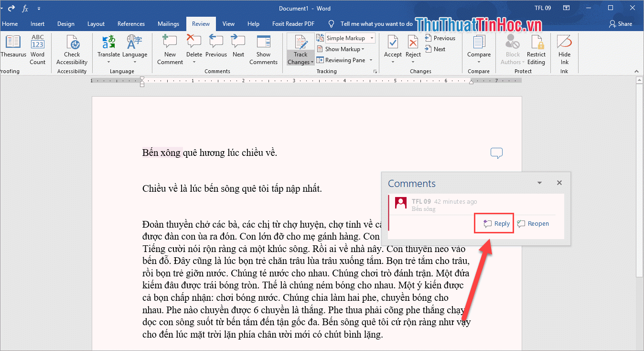Image resolution: width=644 pixels, height=351 pixels.
Task: Insert a New Comment
Action: (170, 49)
